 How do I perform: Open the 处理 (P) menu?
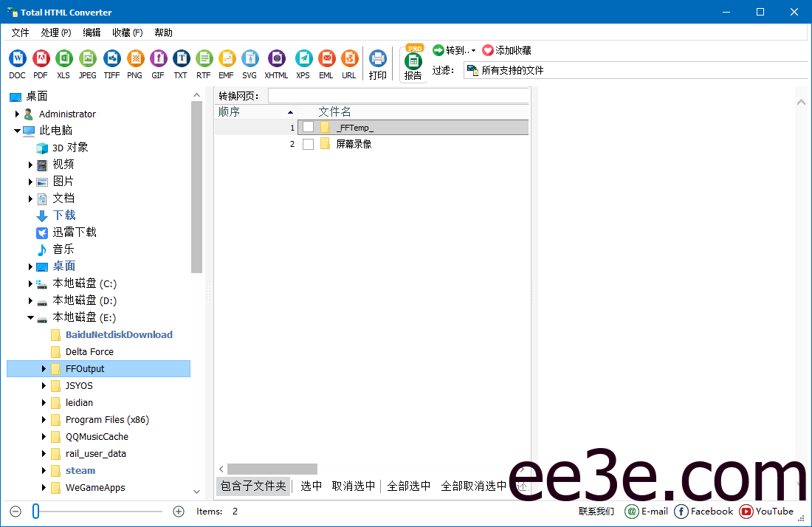tap(55, 32)
